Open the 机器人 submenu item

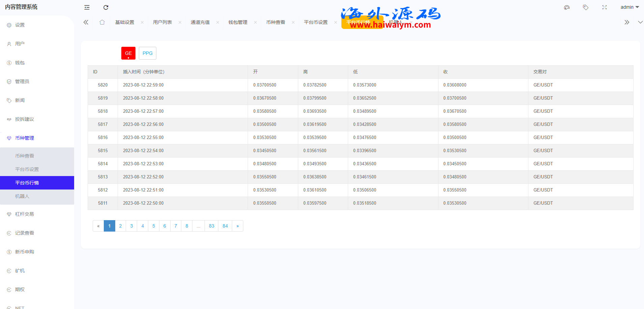(x=22, y=196)
